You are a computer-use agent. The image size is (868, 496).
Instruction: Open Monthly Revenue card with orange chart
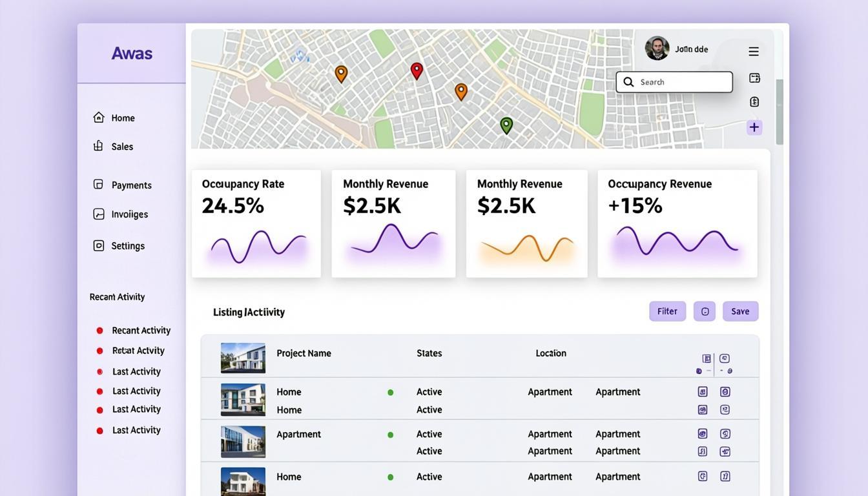(527, 223)
